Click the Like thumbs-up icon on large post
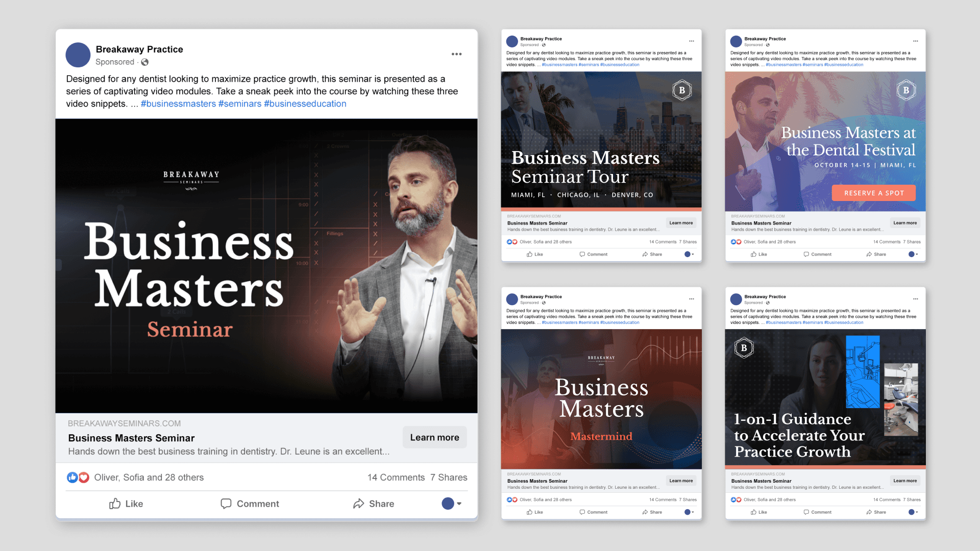The height and width of the screenshot is (551, 980). pos(115,504)
